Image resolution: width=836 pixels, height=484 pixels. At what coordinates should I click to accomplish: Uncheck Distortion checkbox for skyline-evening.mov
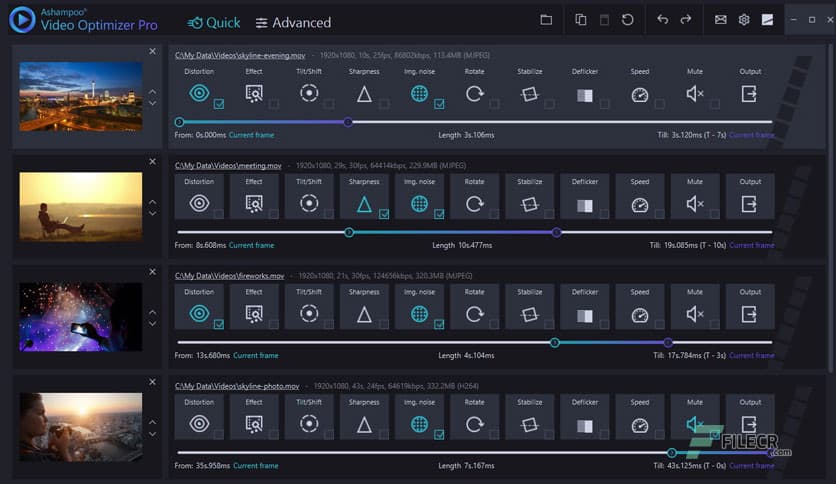219,104
